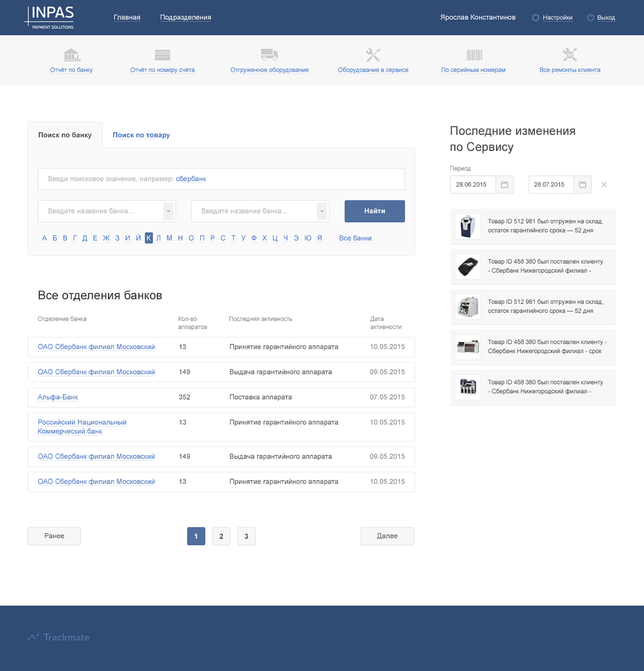Open calendar for start date 28.06.2015

pos(504,185)
